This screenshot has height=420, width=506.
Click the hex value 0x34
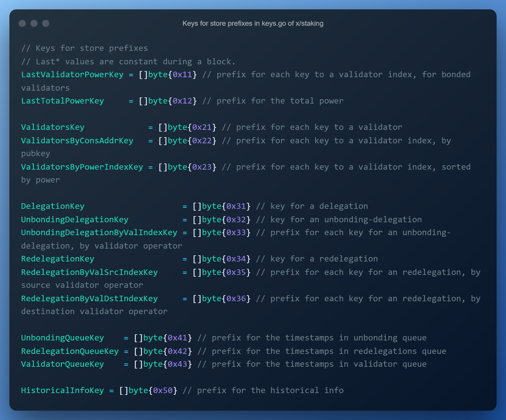pos(236,259)
